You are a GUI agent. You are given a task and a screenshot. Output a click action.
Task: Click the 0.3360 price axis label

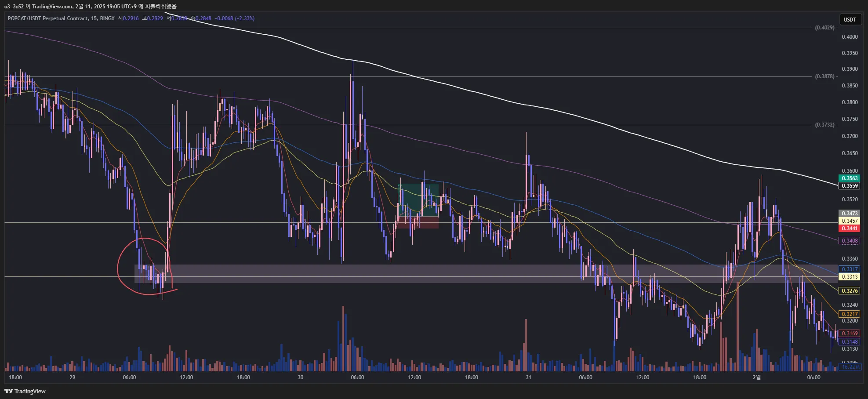[850, 259]
